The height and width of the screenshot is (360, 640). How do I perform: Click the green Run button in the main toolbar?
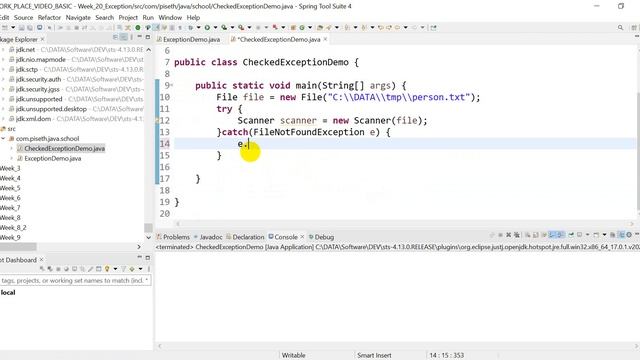pos(207,28)
